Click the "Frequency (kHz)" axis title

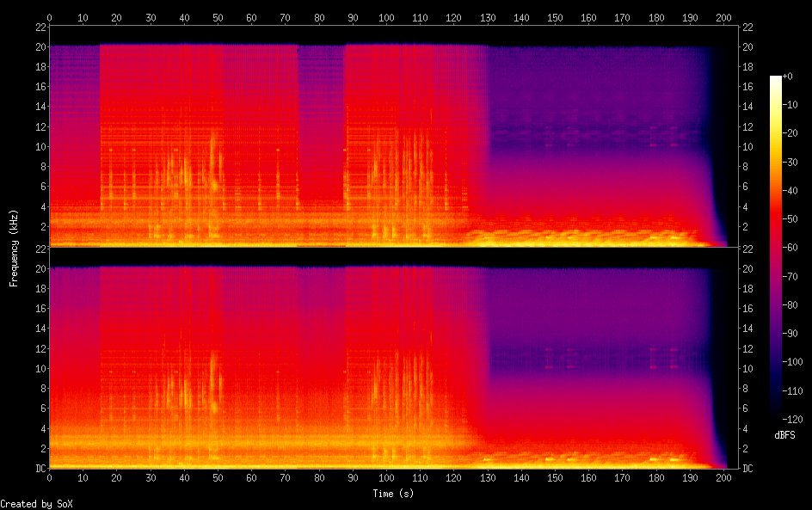coord(14,248)
